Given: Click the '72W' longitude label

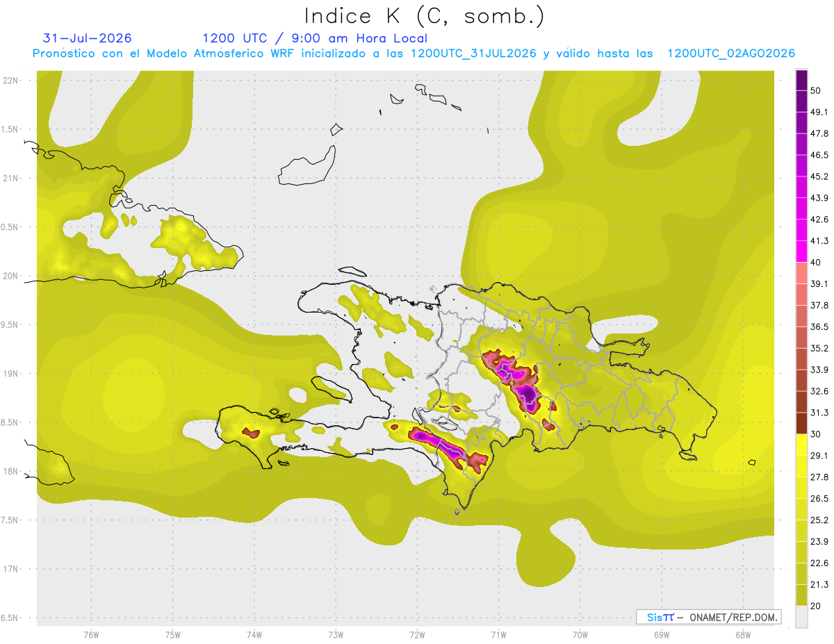Looking at the screenshot, I should tap(417, 635).
